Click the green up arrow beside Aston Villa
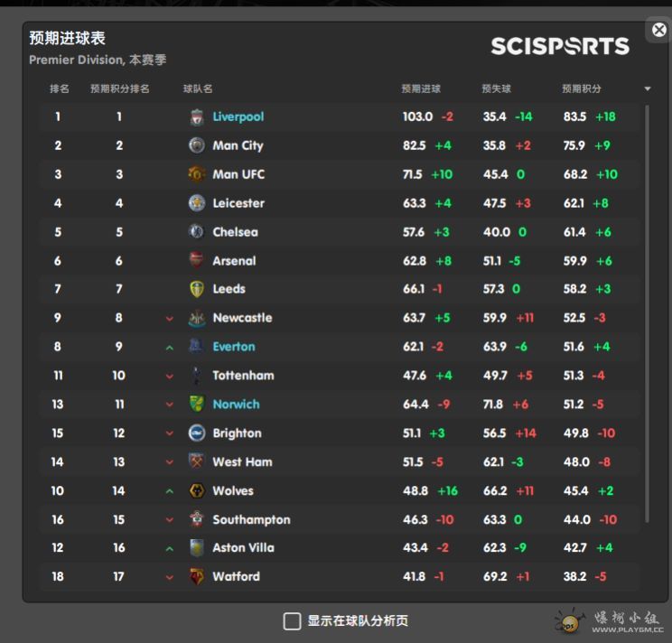This screenshot has height=643, width=672. [x=170, y=549]
